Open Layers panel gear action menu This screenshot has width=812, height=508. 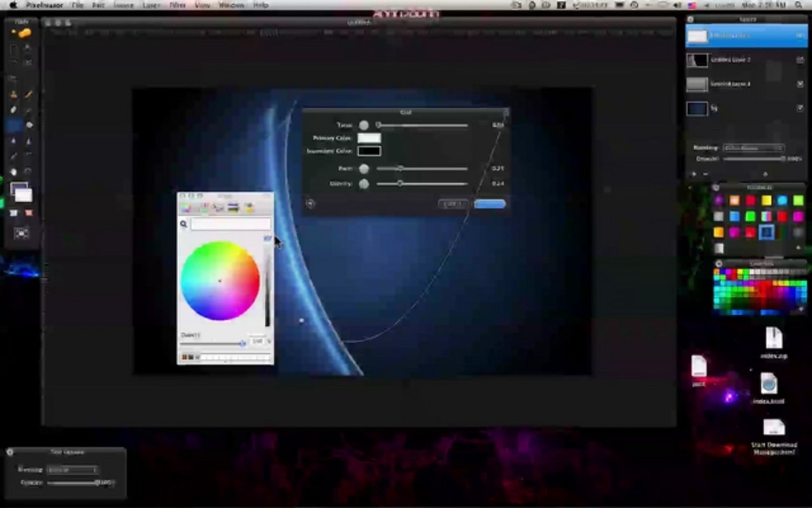(766, 174)
